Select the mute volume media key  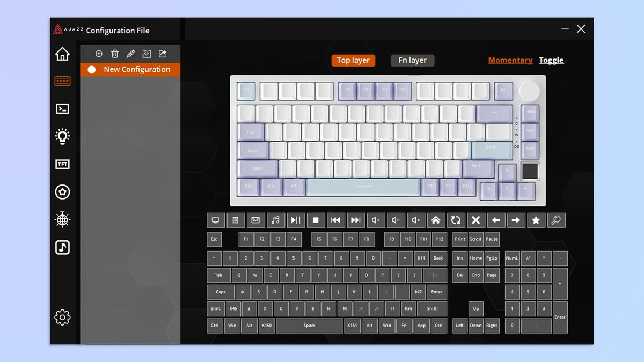pyautogui.click(x=416, y=220)
